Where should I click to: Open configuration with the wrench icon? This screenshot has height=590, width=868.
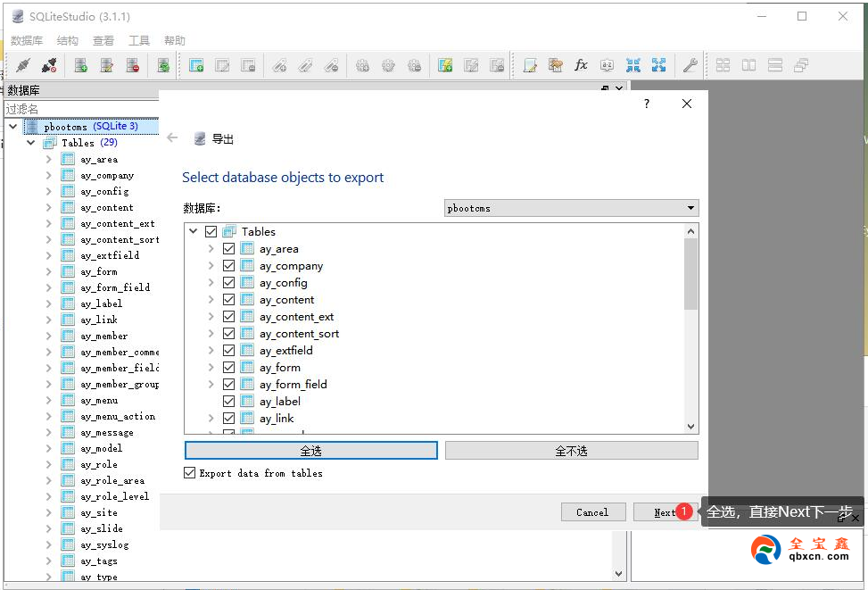tap(690, 65)
